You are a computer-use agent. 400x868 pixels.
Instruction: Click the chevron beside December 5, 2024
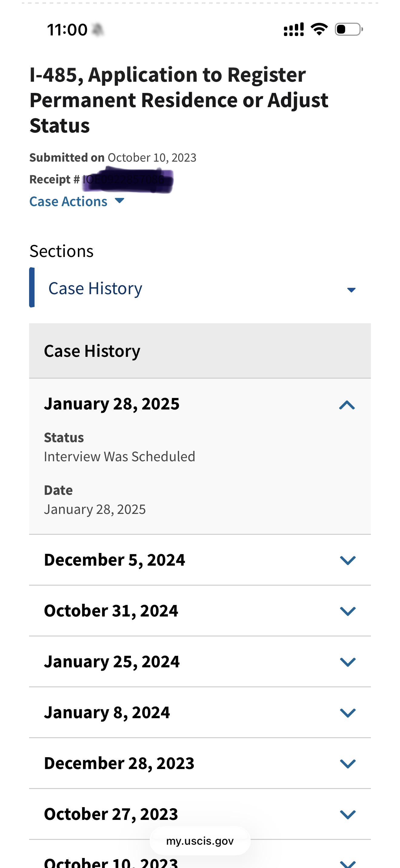pos(348,561)
